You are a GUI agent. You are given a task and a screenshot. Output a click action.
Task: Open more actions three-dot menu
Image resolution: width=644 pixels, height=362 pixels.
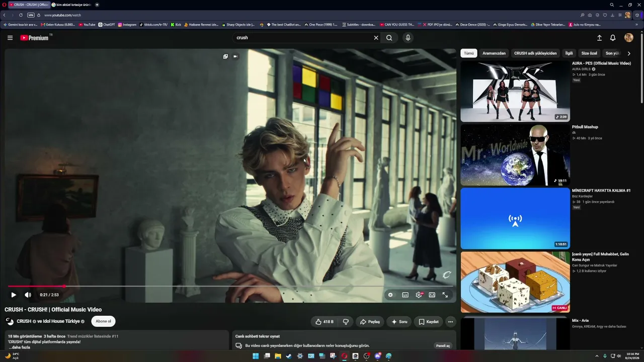click(450, 322)
